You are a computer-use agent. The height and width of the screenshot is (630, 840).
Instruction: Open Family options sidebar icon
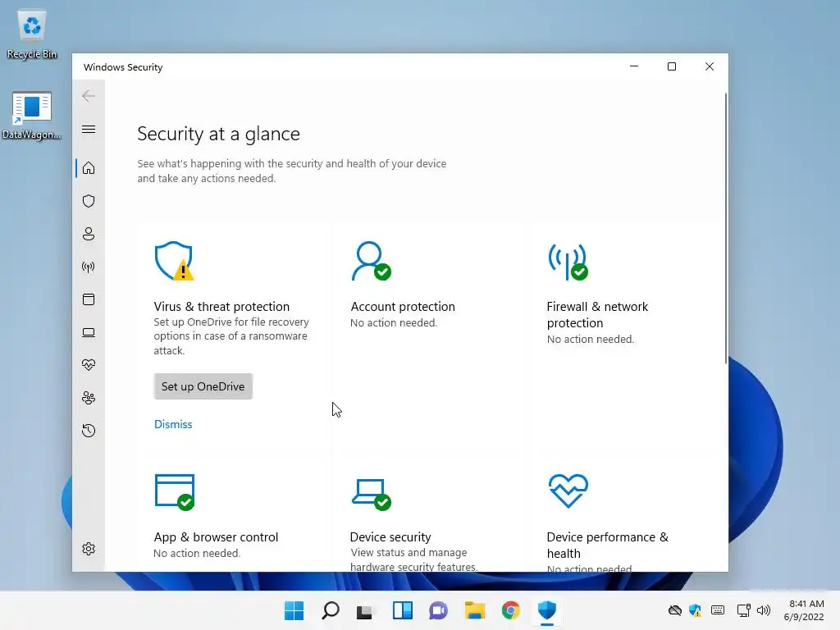coord(89,398)
